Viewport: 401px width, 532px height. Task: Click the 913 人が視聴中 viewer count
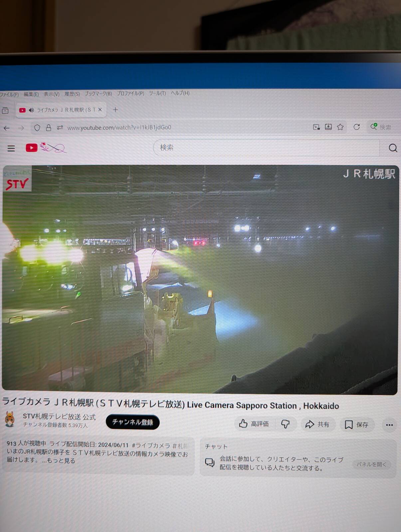tap(26, 443)
